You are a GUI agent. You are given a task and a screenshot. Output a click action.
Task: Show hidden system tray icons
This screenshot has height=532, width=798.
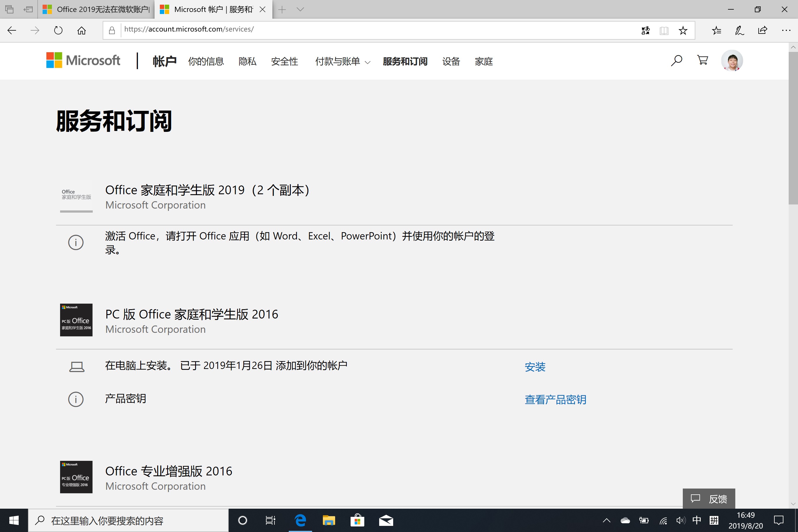click(x=606, y=520)
